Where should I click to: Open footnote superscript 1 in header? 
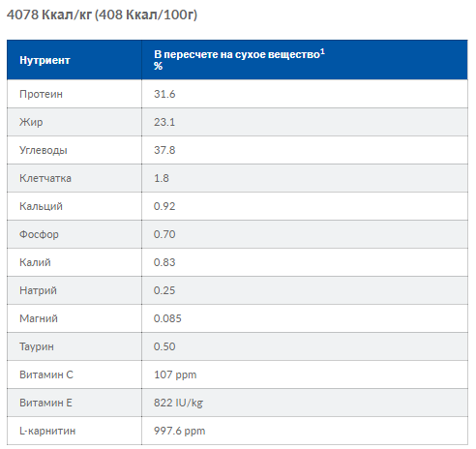coord(323,51)
